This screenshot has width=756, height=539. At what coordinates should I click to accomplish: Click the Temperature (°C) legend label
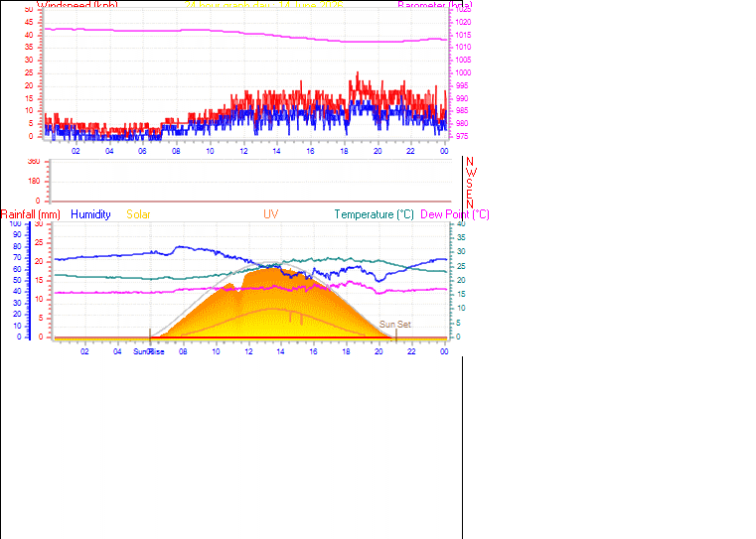click(375, 214)
